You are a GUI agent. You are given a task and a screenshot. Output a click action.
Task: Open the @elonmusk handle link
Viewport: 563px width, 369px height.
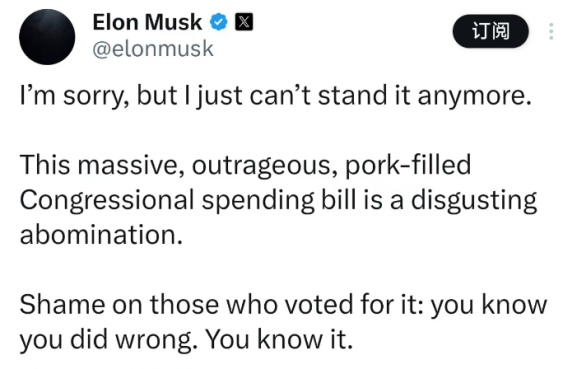tap(153, 49)
